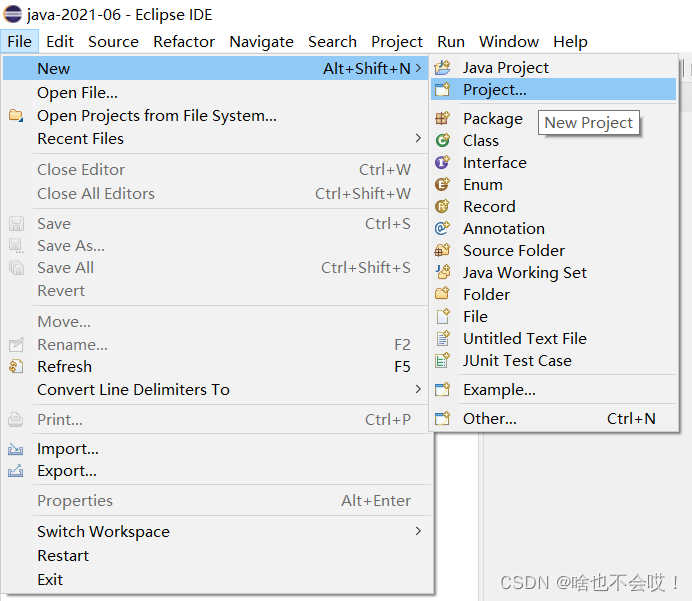Choose JUnit Test Case entry
The image size is (692, 601).
(554, 361)
